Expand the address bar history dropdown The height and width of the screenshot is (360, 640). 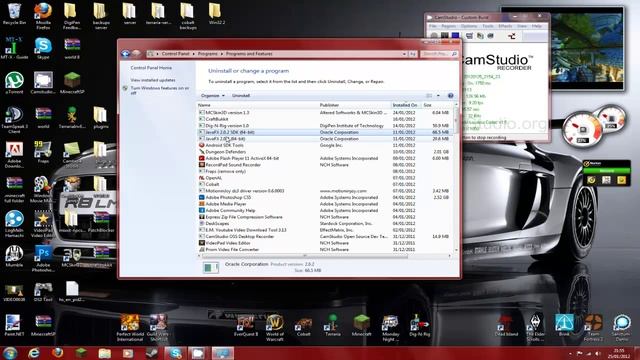tap(404, 54)
